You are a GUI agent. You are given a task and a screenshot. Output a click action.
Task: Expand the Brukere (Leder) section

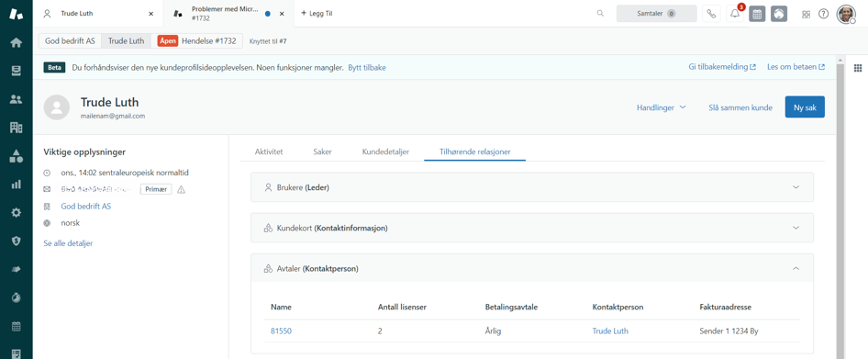point(532,187)
